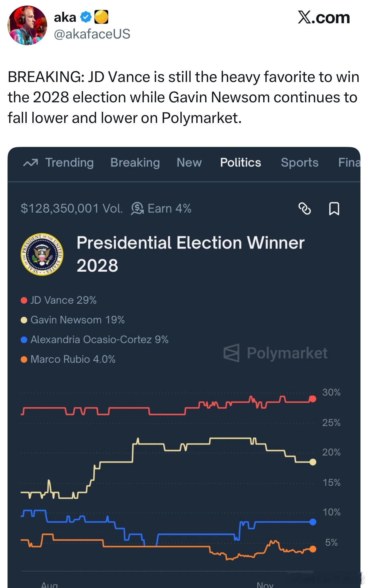Bookmark the Presidential Election market
Image resolution: width=368 pixels, height=588 pixels.
(x=334, y=209)
